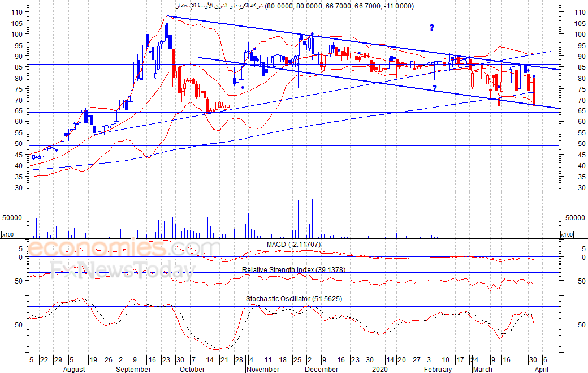Select the February month label

(438, 369)
